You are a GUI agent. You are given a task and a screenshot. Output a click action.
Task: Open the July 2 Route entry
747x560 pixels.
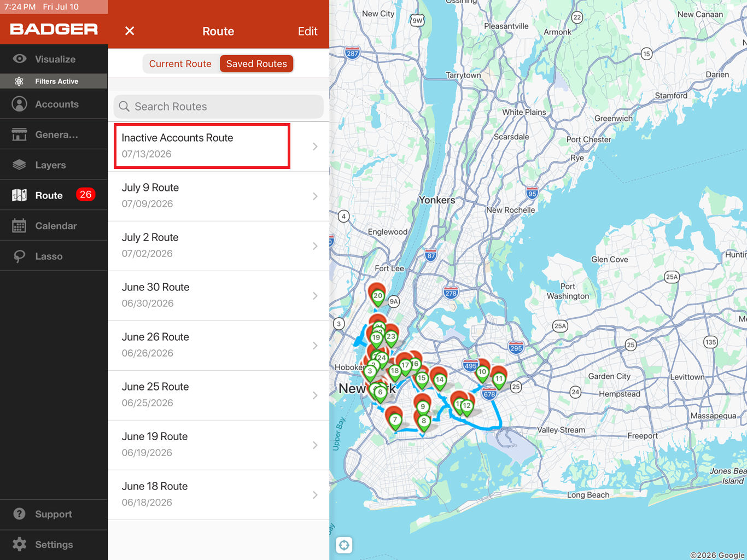click(219, 246)
